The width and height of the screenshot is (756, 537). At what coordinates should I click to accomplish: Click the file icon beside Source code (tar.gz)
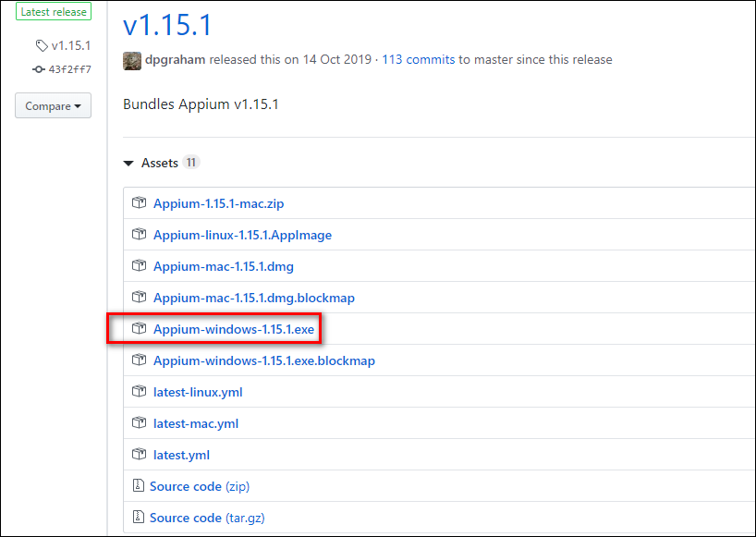(139, 517)
